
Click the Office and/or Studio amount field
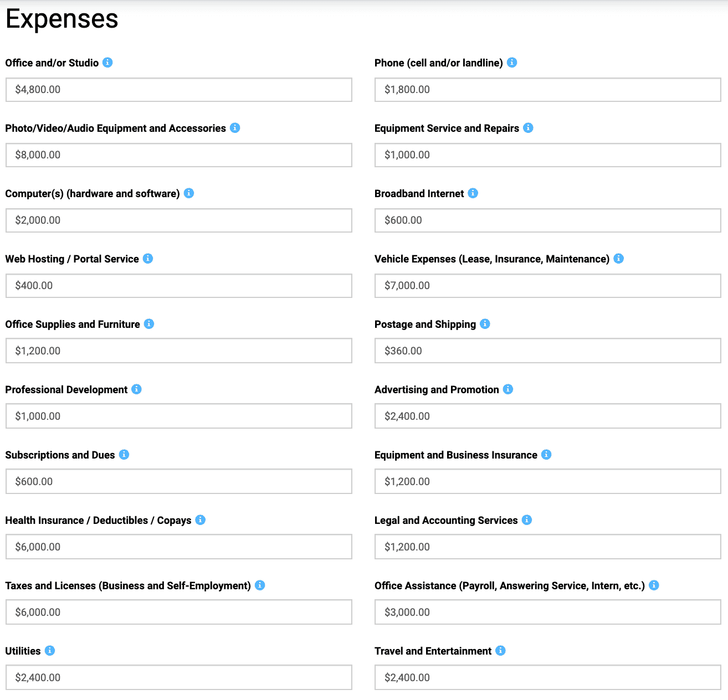(178, 90)
